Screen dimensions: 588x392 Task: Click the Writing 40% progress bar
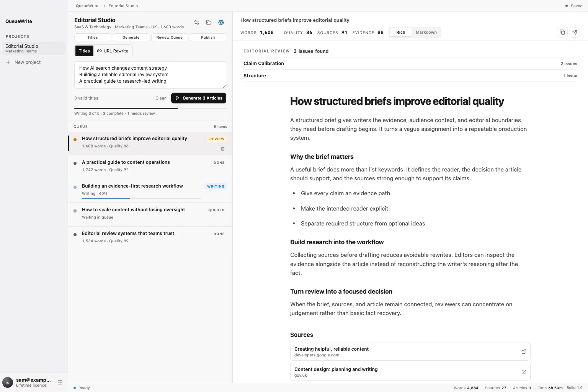pos(141,198)
